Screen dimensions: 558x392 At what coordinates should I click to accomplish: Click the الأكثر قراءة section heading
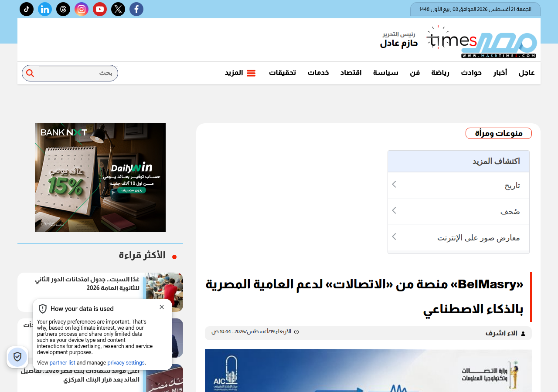click(x=142, y=255)
